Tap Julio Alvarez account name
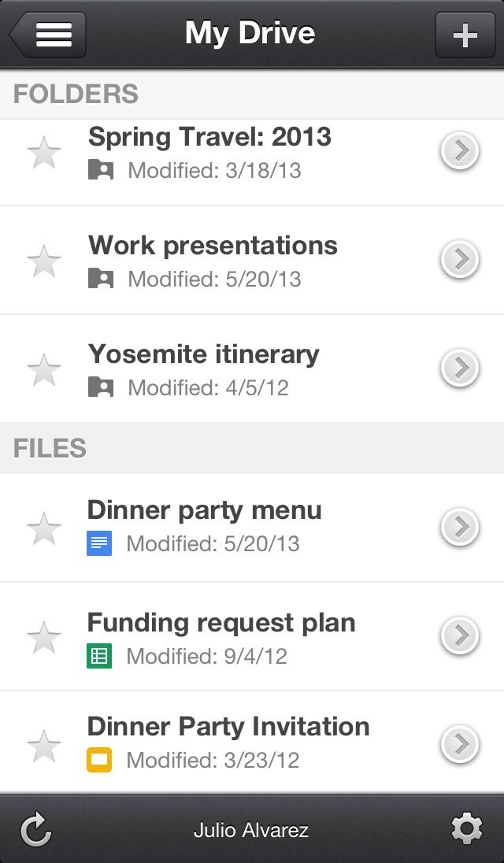The height and width of the screenshot is (863, 504). click(252, 829)
